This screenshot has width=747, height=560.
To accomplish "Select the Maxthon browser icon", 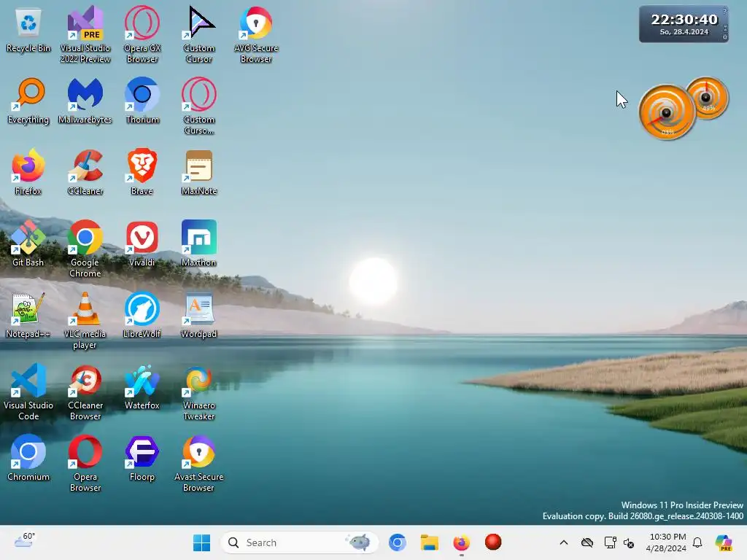I will click(199, 244).
